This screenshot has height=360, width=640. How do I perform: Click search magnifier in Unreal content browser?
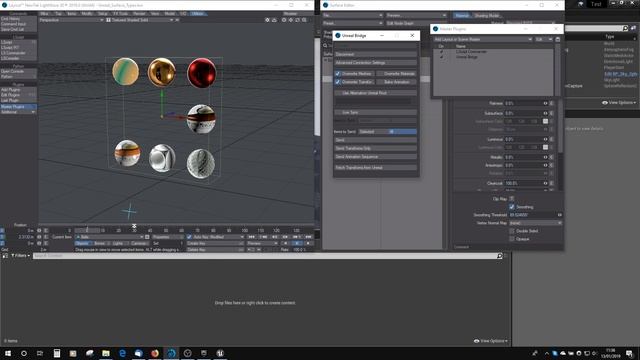pos(500,256)
